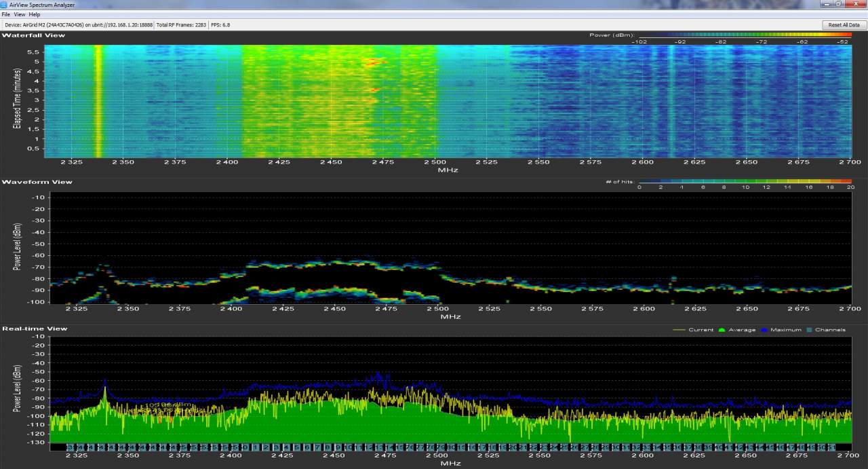Click the Device AirGrid M2 status text

click(x=78, y=24)
